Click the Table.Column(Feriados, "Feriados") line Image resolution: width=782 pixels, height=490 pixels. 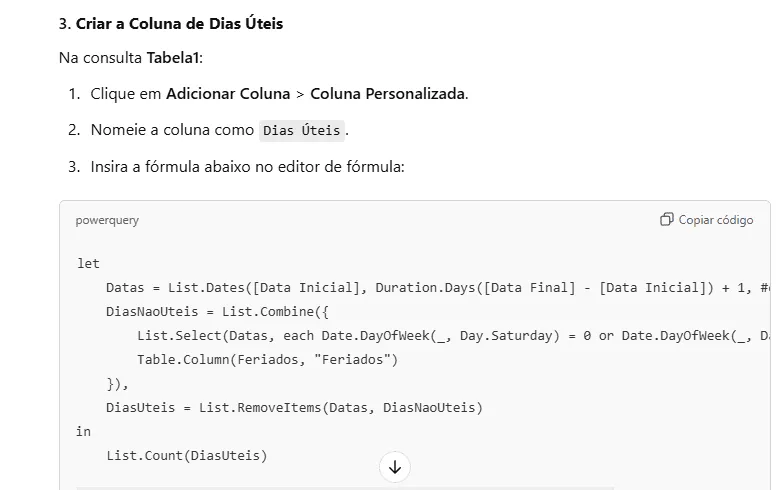[267, 359]
